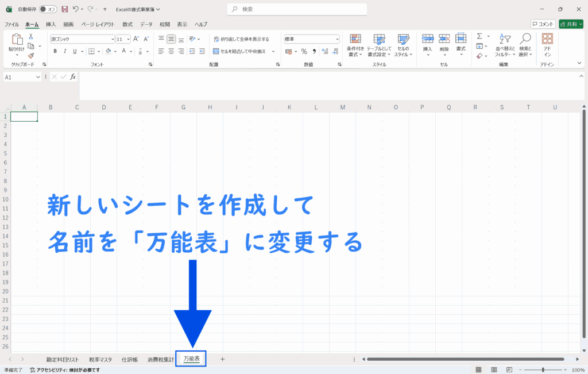Open the number format dropdown (標準)
The image size is (588, 374).
(x=337, y=39)
